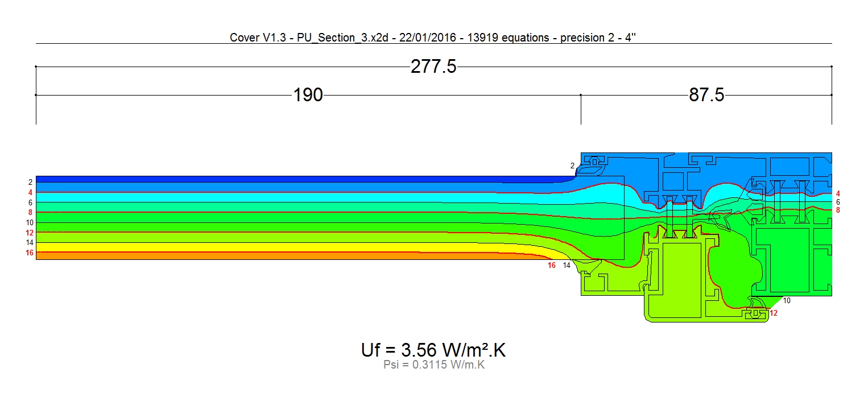Screen dimensions: 868x397
Task: Select red isotherm label "4" on the left edge
Action: [30, 192]
